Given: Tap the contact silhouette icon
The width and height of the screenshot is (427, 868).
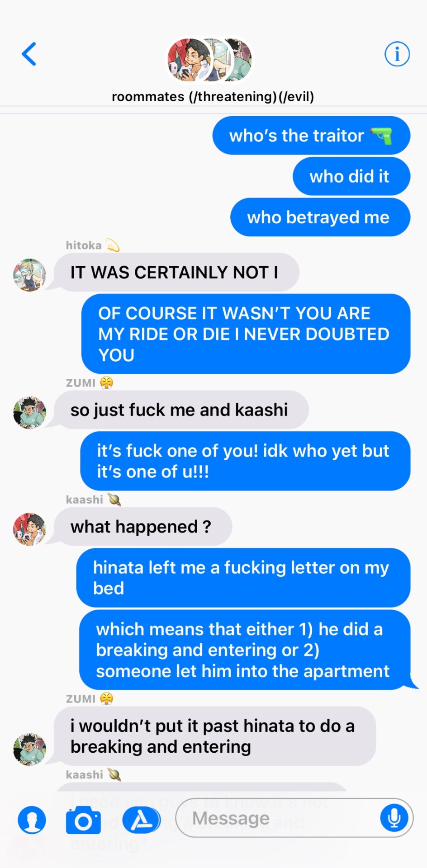Looking at the screenshot, I should (32, 820).
